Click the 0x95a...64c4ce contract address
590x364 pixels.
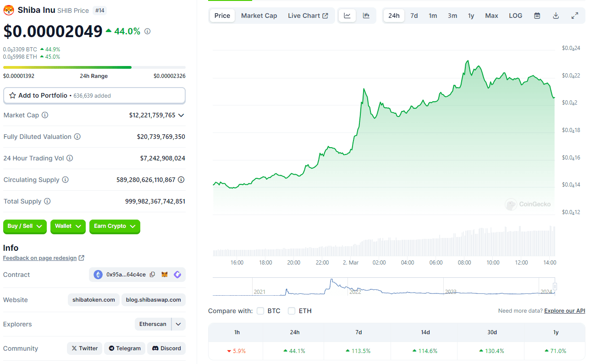[x=126, y=275]
